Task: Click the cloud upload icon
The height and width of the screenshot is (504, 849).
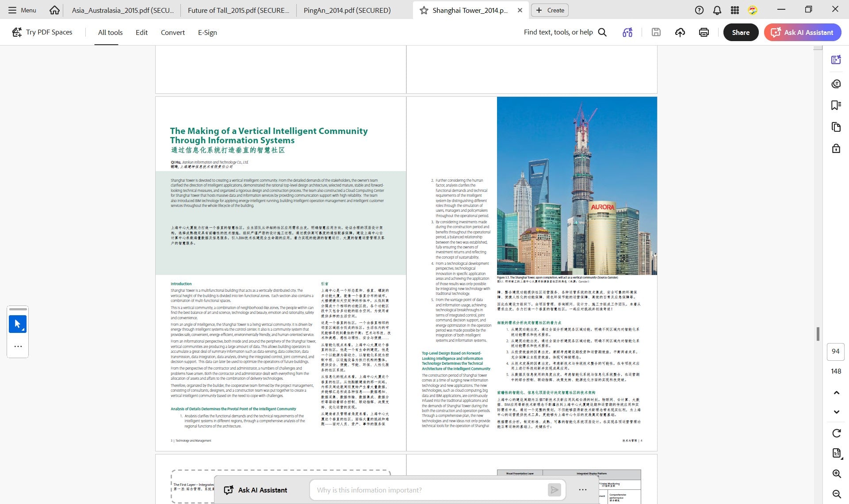Action: (x=680, y=32)
